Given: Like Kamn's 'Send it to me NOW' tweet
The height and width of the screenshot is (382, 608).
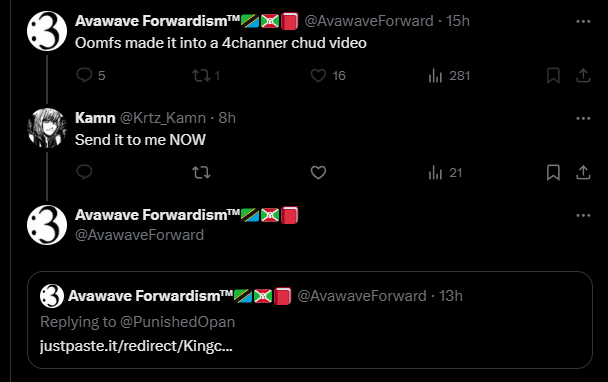Looking at the screenshot, I should (x=318, y=172).
